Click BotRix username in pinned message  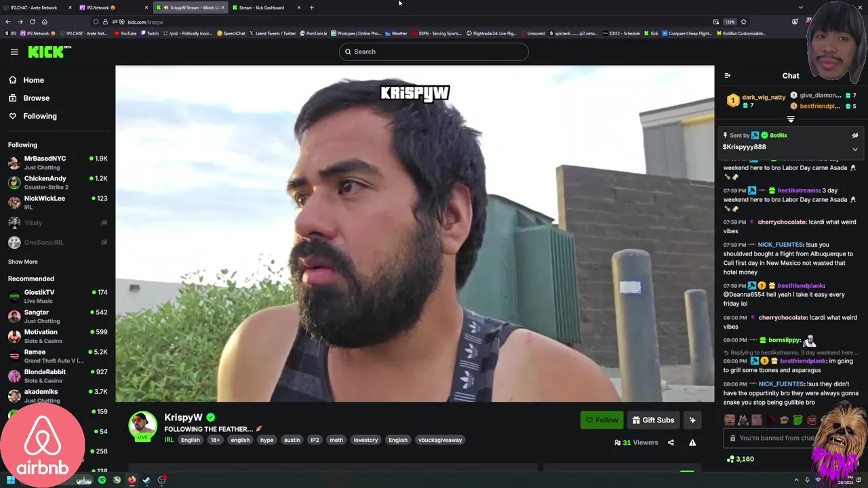[778, 136]
